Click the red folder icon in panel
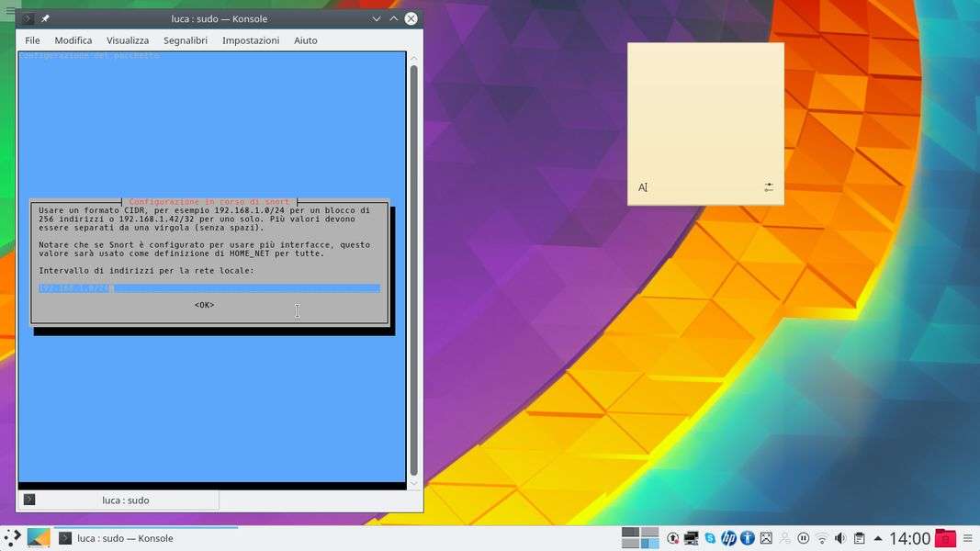The width and height of the screenshot is (980, 551). pyautogui.click(x=945, y=538)
